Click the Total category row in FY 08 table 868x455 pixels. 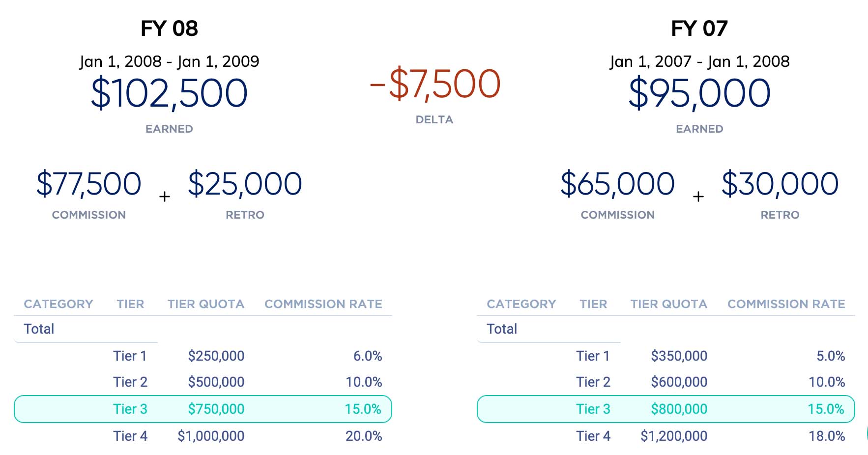point(39,329)
